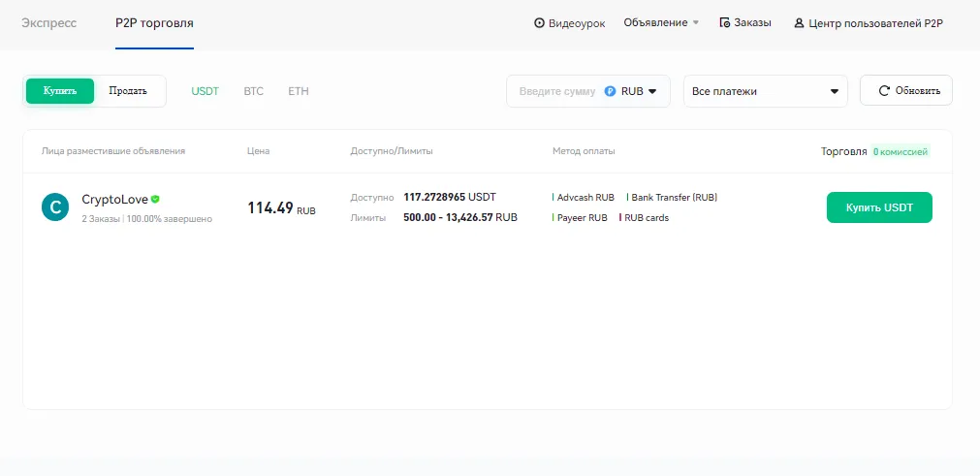
Task: Switch to the Экспресс tab
Action: [x=48, y=23]
